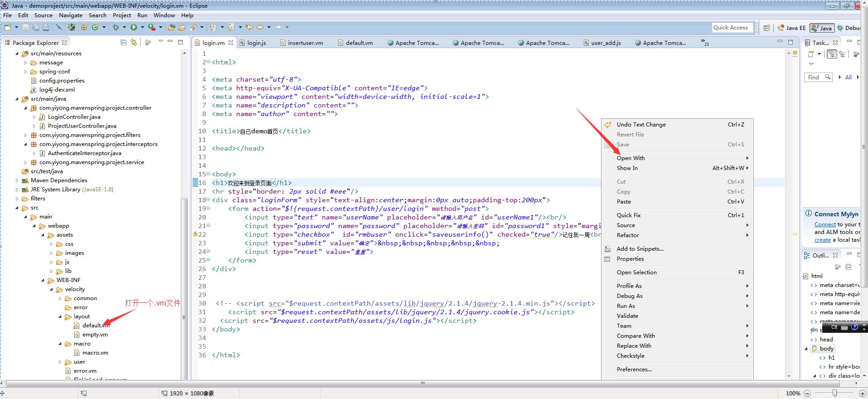Click the IME soft keyboard icon
Viewport: 868px width, 399px height.
click(x=844, y=327)
